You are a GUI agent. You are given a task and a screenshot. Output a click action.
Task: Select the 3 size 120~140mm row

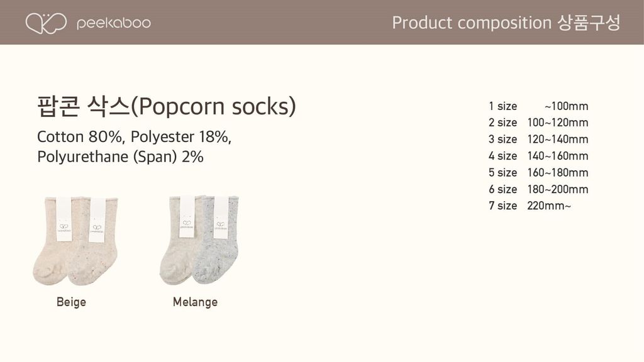pos(538,139)
